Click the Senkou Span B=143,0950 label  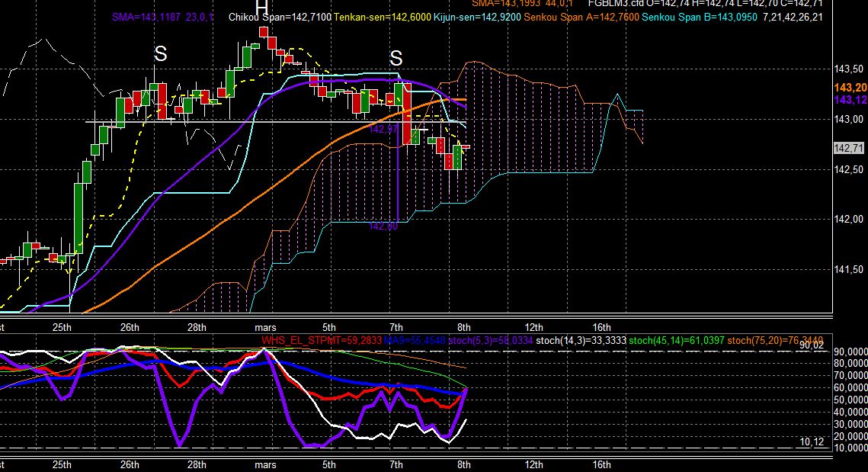(699, 18)
